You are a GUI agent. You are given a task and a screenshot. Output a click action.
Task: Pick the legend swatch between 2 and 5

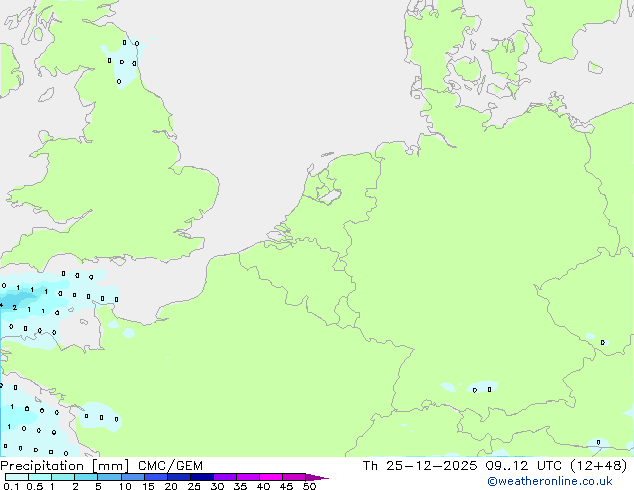(87, 477)
